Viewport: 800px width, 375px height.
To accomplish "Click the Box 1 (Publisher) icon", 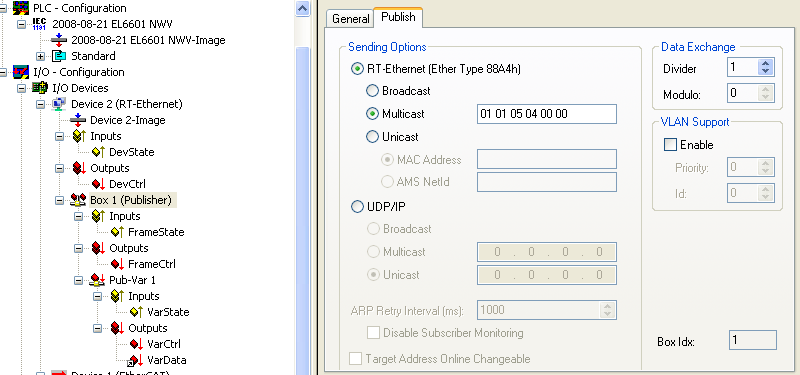I will click(78, 200).
